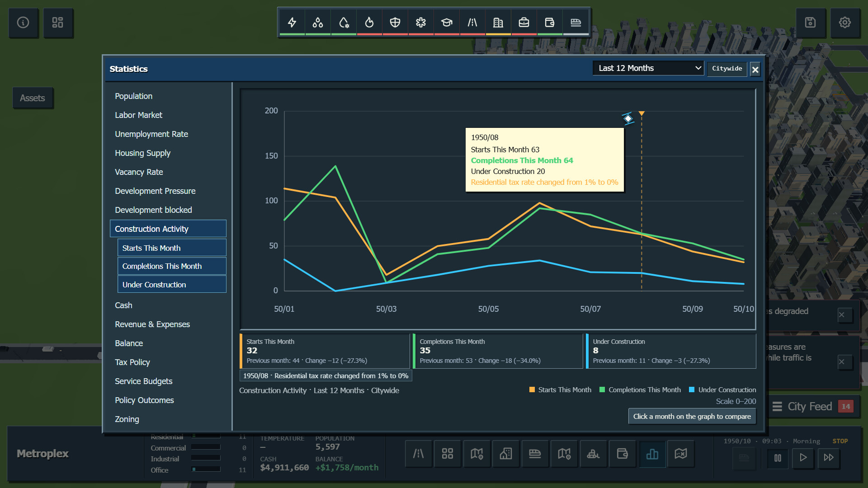This screenshot has height=488, width=868.
Task: Click the tax change event marker on graph
Action: click(x=642, y=113)
